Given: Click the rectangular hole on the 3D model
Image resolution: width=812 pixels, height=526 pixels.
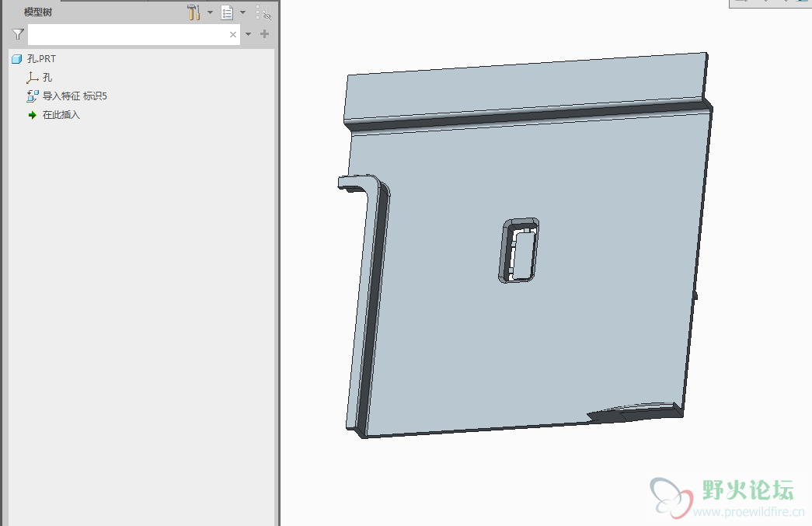Looking at the screenshot, I should coord(519,251).
